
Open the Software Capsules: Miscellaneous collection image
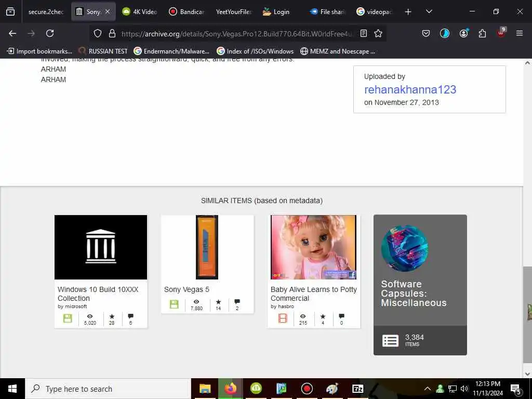[404, 248]
